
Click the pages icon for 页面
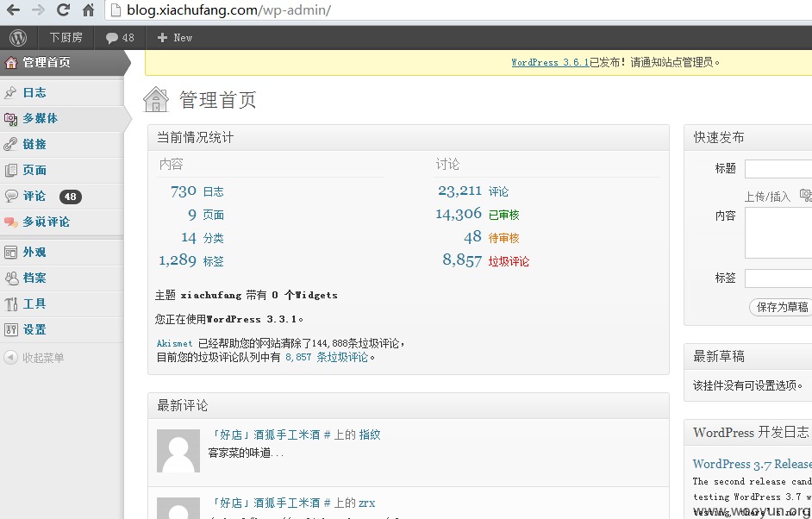click(10, 170)
